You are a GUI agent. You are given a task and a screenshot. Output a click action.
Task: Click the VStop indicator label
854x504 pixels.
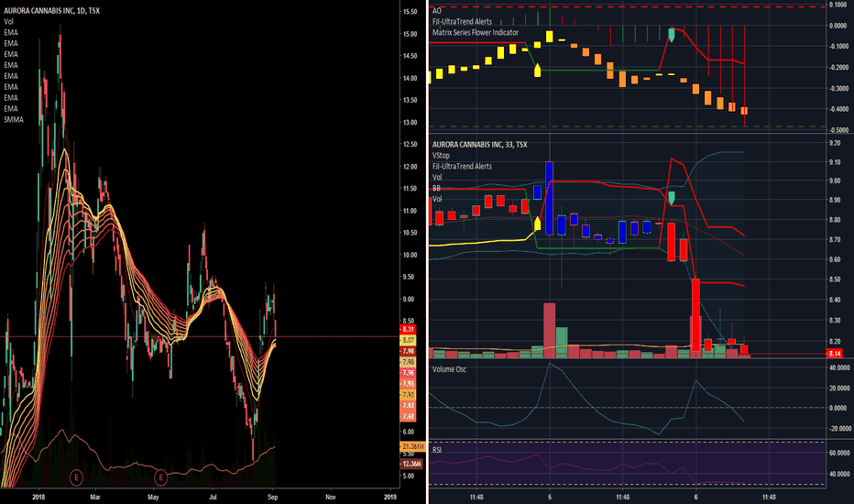pyautogui.click(x=441, y=155)
